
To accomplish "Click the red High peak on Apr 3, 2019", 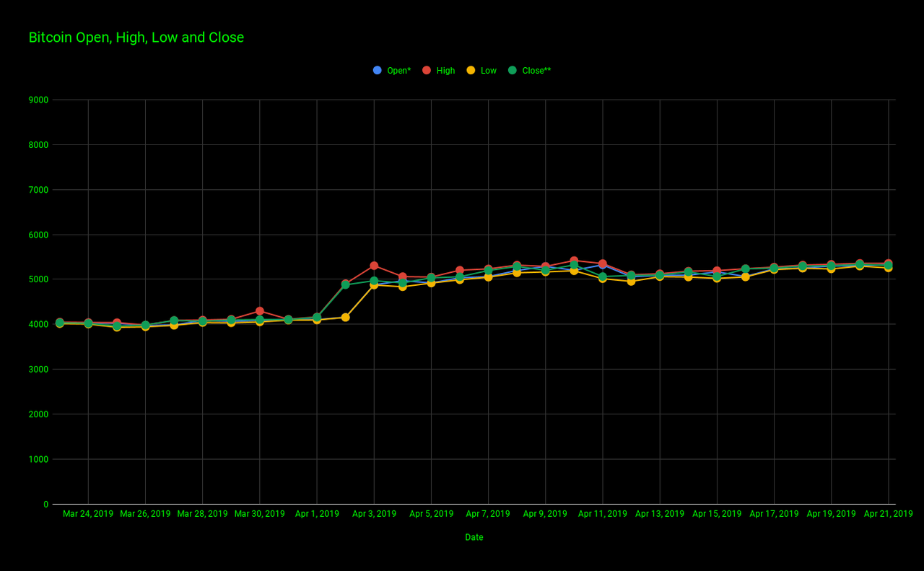I will click(374, 266).
